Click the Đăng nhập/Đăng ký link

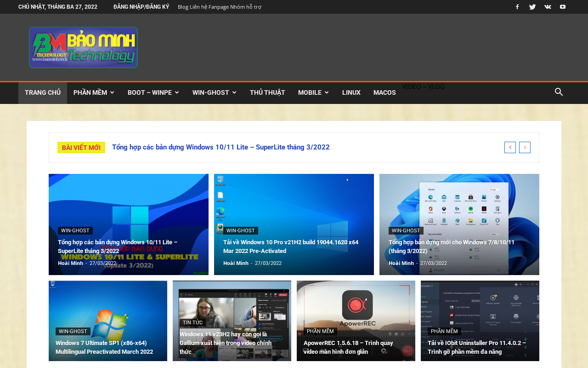141,7
